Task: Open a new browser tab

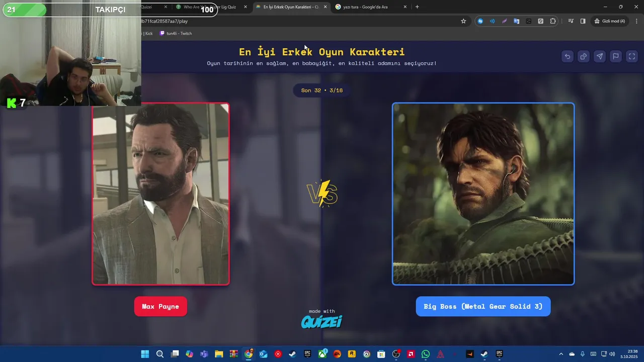Action: (417, 7)
